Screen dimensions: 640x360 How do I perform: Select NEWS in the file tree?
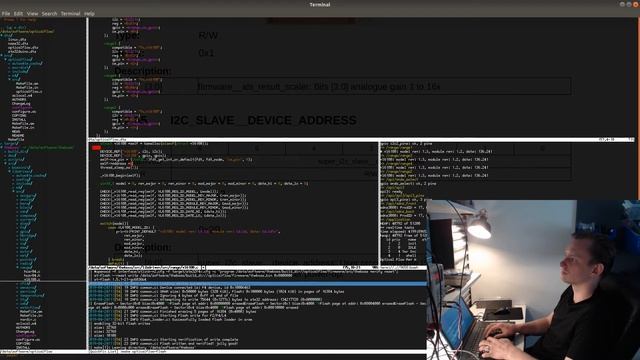[16, 131]
